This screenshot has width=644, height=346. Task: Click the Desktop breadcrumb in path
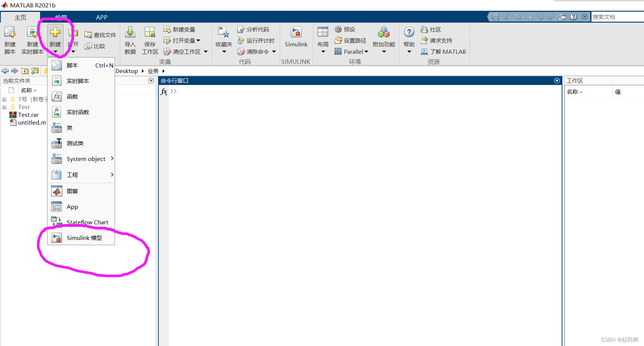[127, 71]
